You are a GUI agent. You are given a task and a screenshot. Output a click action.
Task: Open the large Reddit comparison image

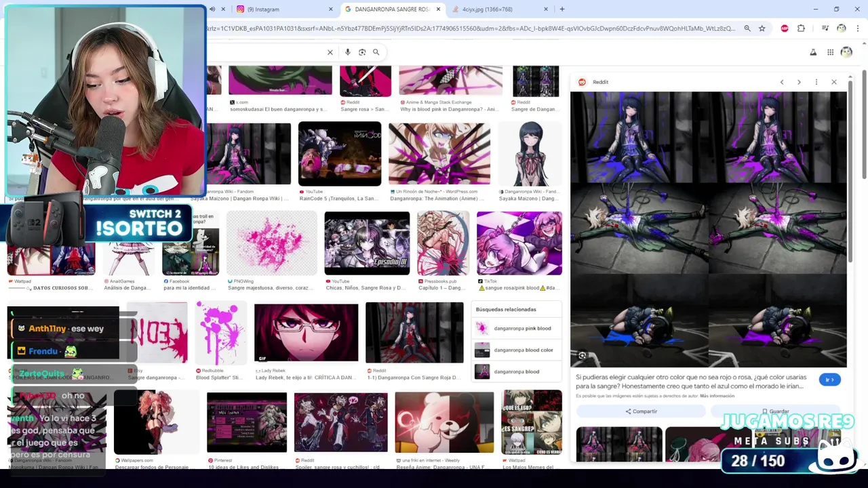[708, 229]
